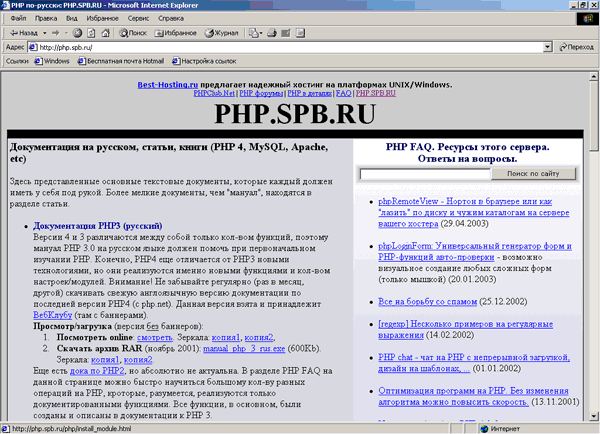Screen dimensions: 600x434
Task: Click status bar URL install_module.html text
Action: (x=72, y=429)
